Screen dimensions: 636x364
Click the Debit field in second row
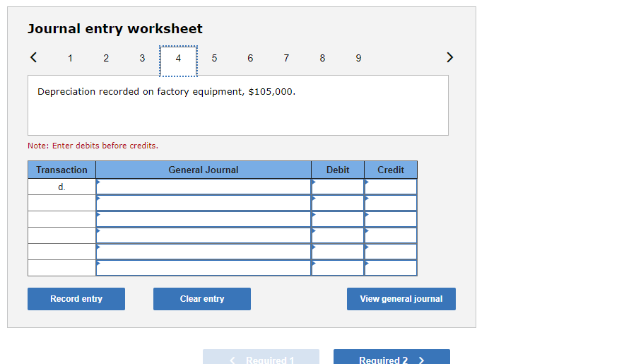point(338,203)
